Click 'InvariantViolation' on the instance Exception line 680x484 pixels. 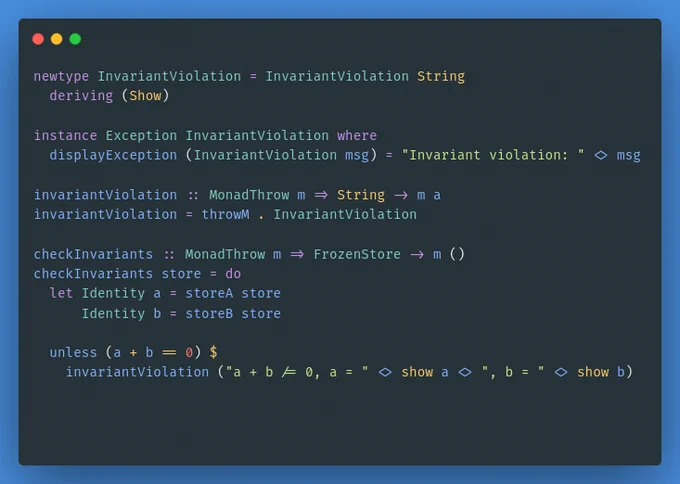point(257,135)
